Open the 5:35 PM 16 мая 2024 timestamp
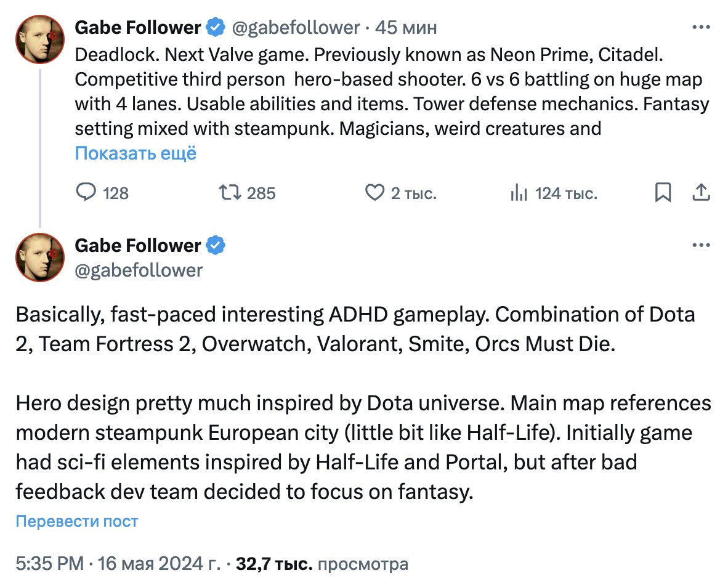 click(118, 564)
